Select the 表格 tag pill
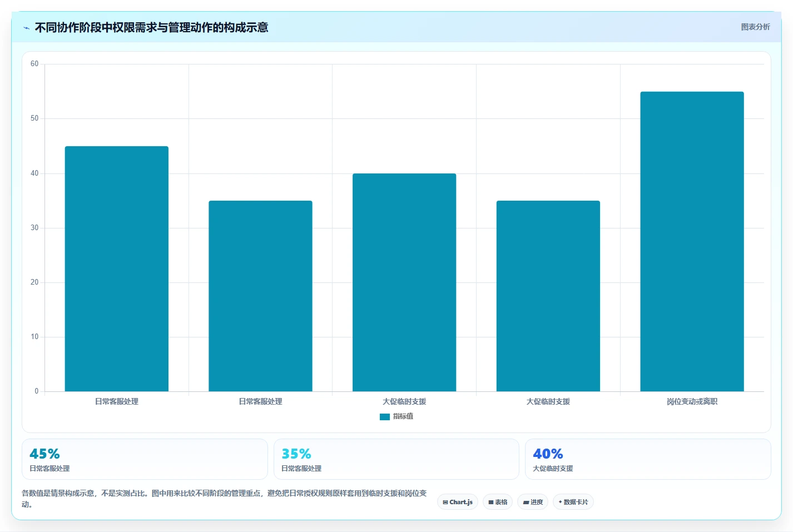This screenshot has width=793, height=532. [498, 502]
